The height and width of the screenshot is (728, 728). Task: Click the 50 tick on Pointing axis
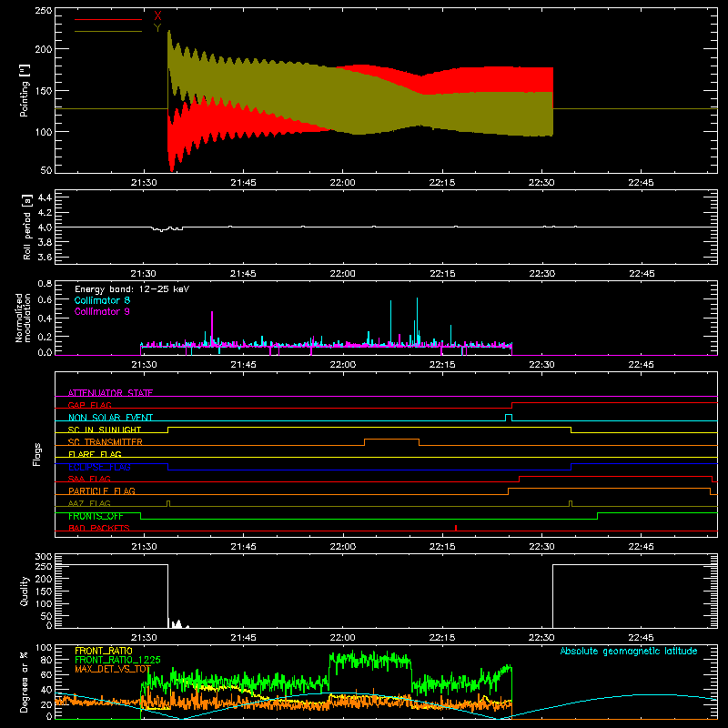(x=46, y=170)
